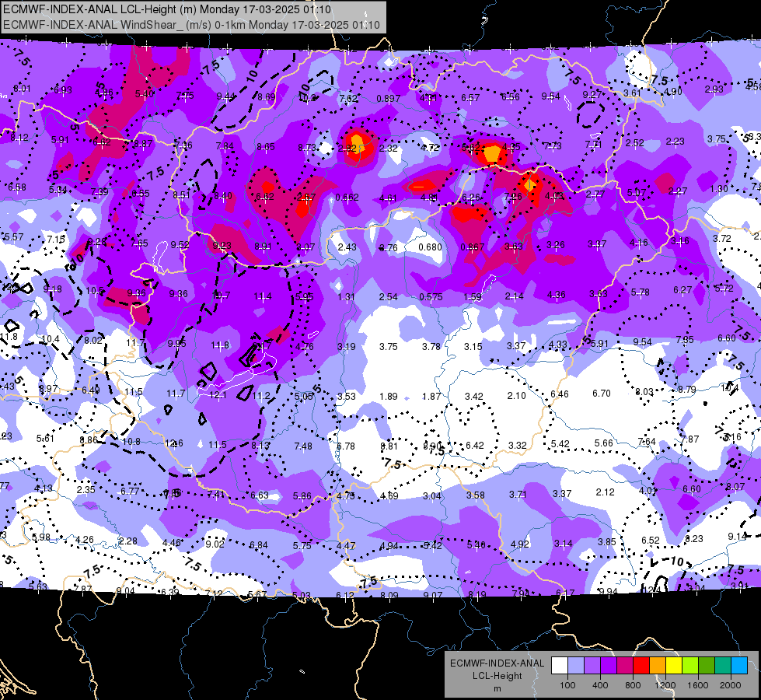Click the wind shear value 0.575
The width and height of the screenshot is (761, 700).
point(431,297)
